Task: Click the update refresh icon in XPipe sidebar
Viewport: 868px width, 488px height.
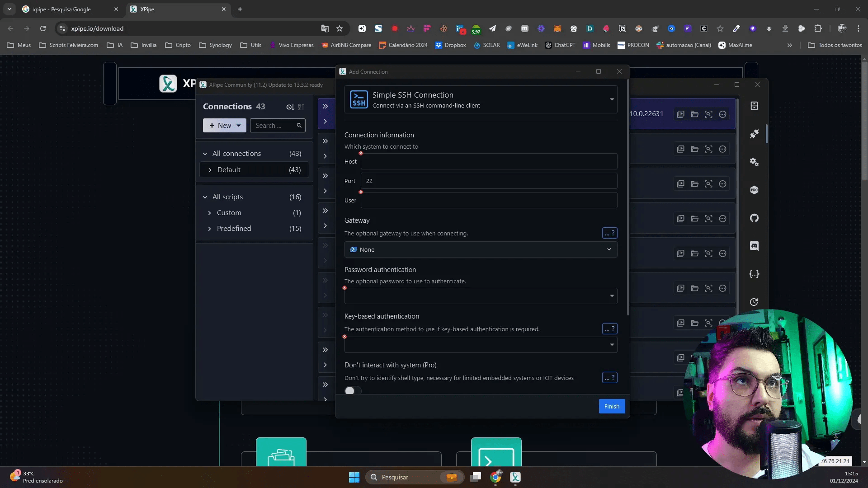Action: point(754,302)
